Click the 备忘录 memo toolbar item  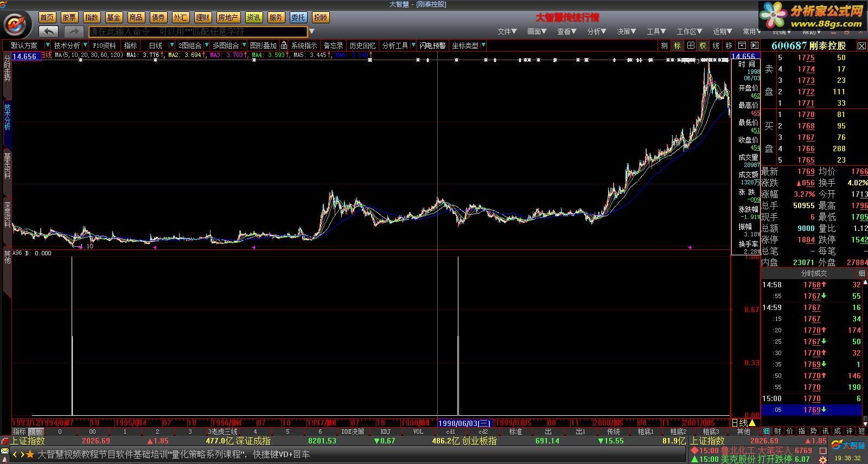pyautogui.click(x=333, y=46)
